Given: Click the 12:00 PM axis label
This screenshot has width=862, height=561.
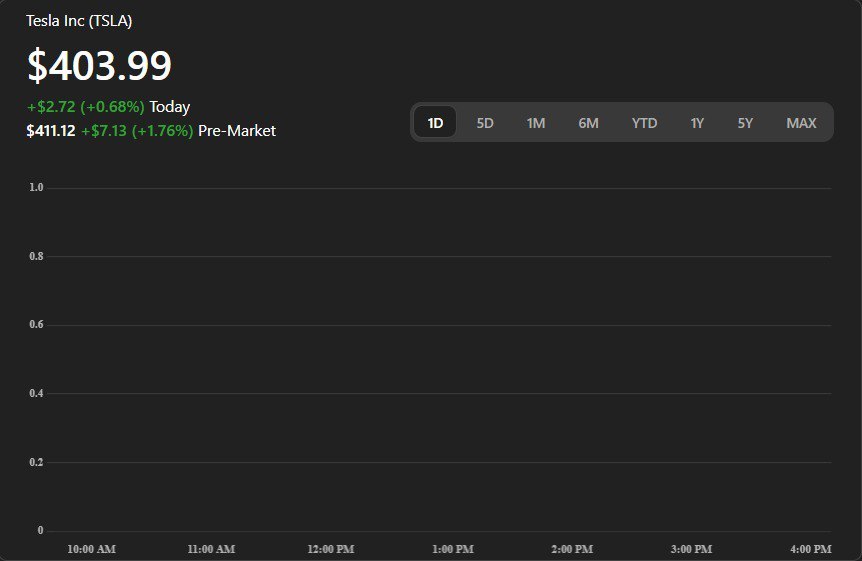Looking at the screenshot, I should tap(331, 549).
